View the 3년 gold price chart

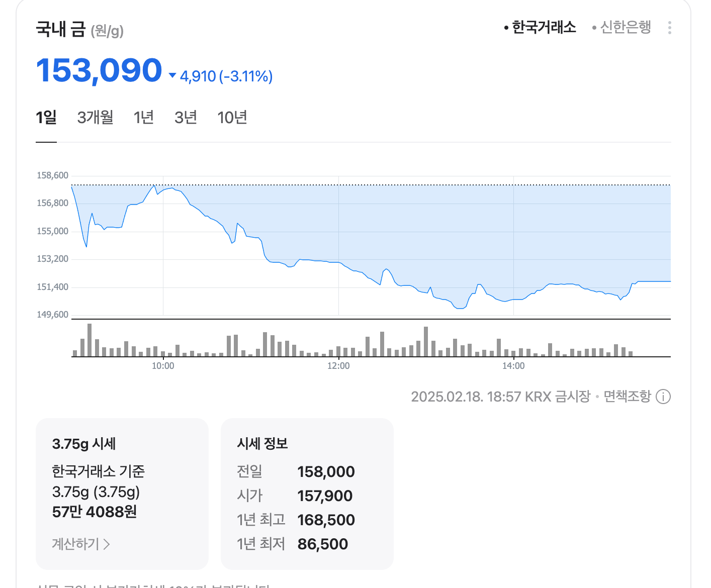click(185, 117)
